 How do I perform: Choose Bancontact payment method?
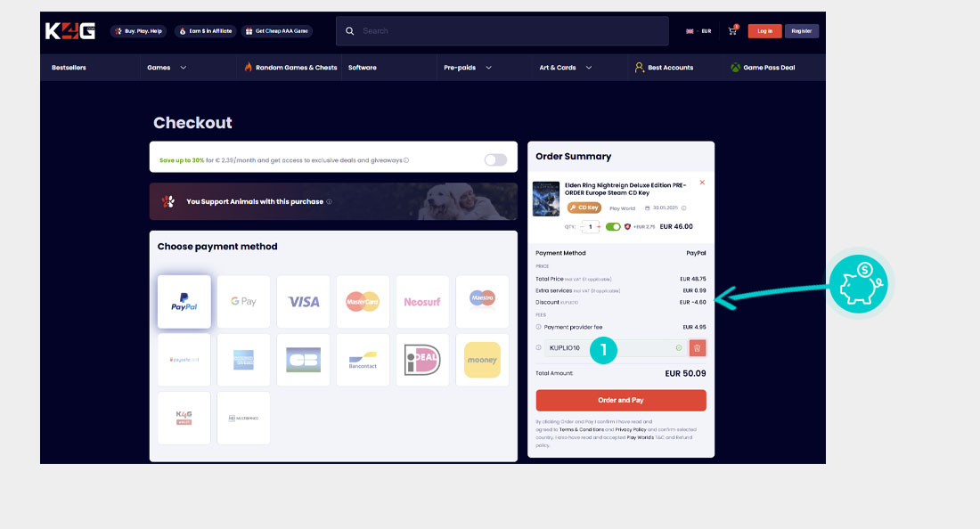pyautogui.click(x=363, y=360)
